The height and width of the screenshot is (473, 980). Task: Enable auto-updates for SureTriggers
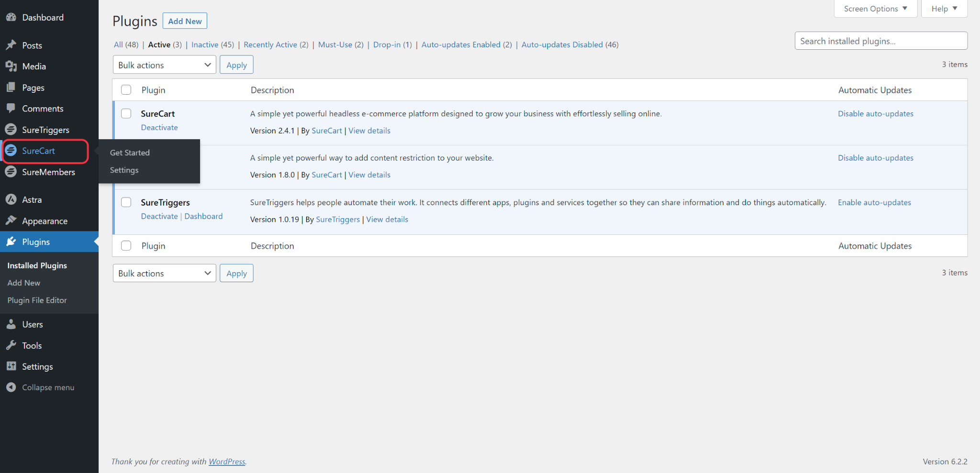coord(874,202)
